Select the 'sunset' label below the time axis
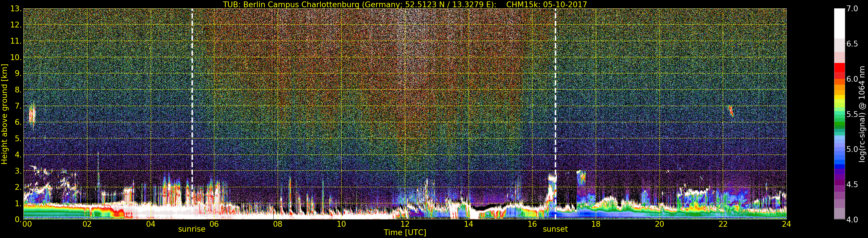This screenshot has width=868, height=238. click(555, 229)
